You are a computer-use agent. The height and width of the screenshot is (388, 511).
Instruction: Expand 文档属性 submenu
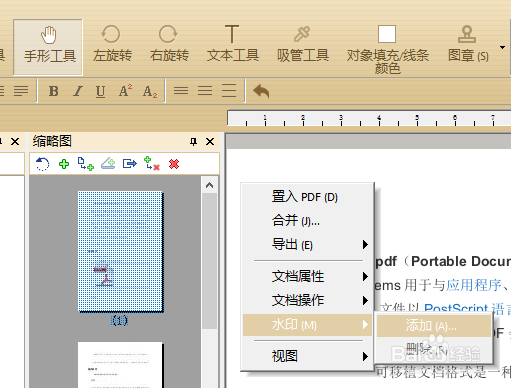[307, 276]
